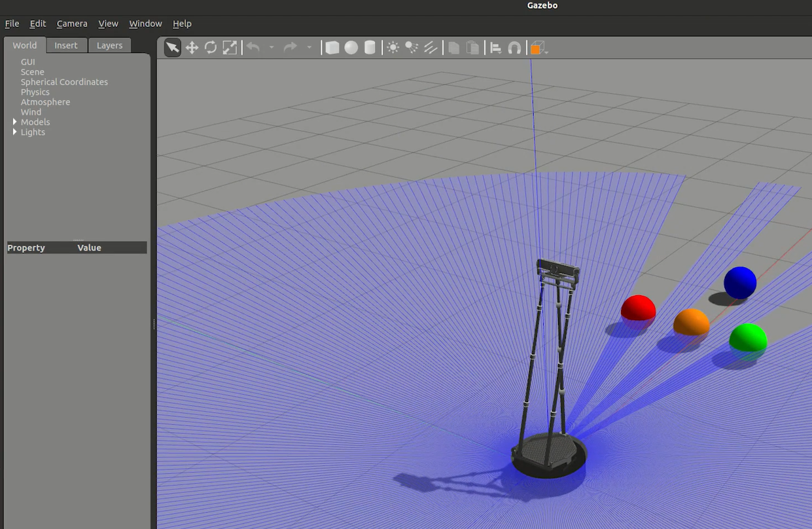Click the Property column header

(26, 247)
